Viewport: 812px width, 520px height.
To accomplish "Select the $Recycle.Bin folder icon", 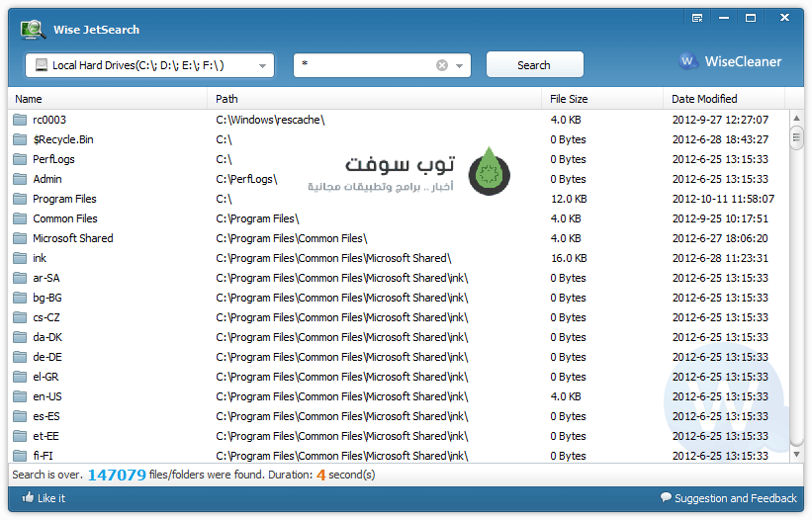I will click(20, 139).
